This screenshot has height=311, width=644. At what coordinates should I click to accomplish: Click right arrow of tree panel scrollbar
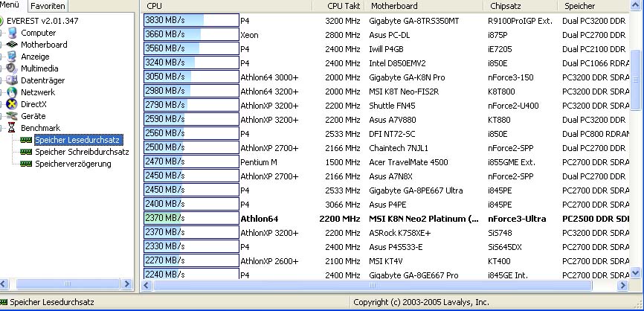click(x=127, y=284)
